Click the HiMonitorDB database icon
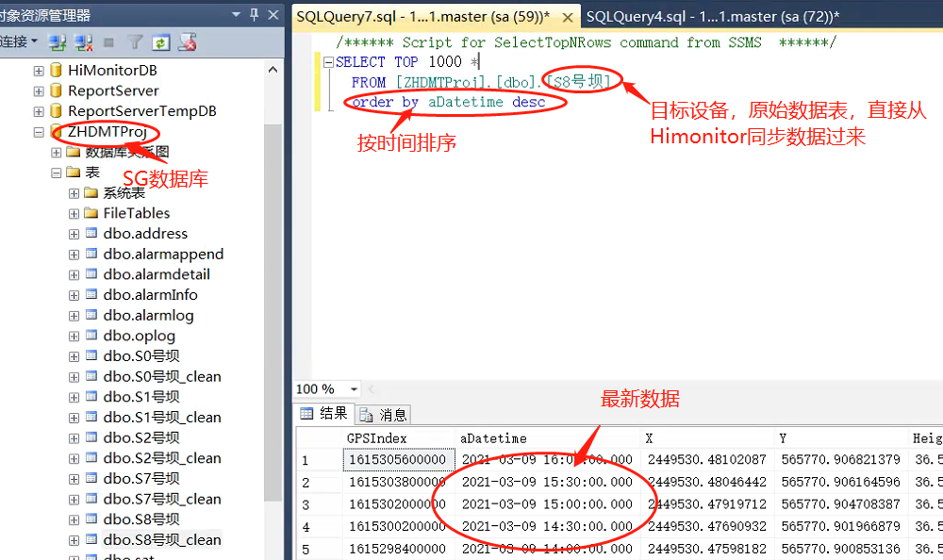Image resolution: width=943 pixels, height=560 pixels. [56, 71]
